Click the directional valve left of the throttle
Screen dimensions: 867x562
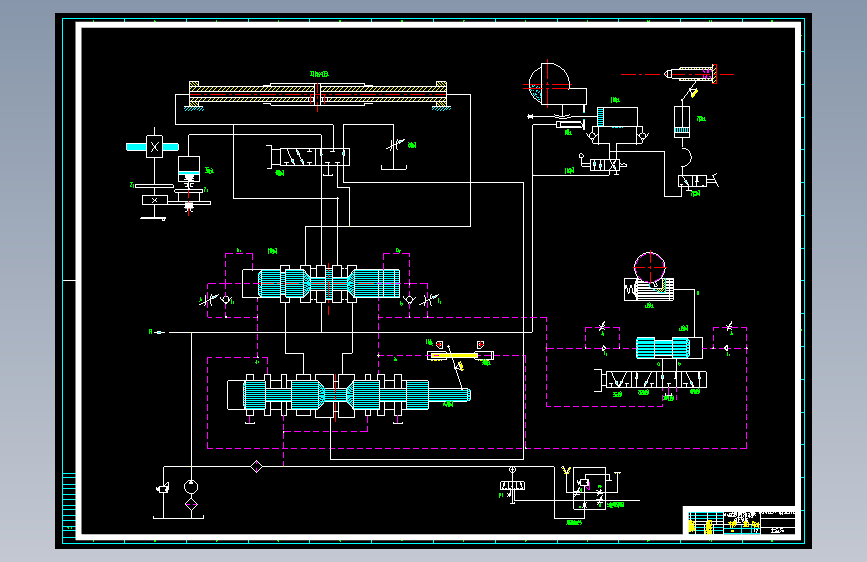point(308,157)
